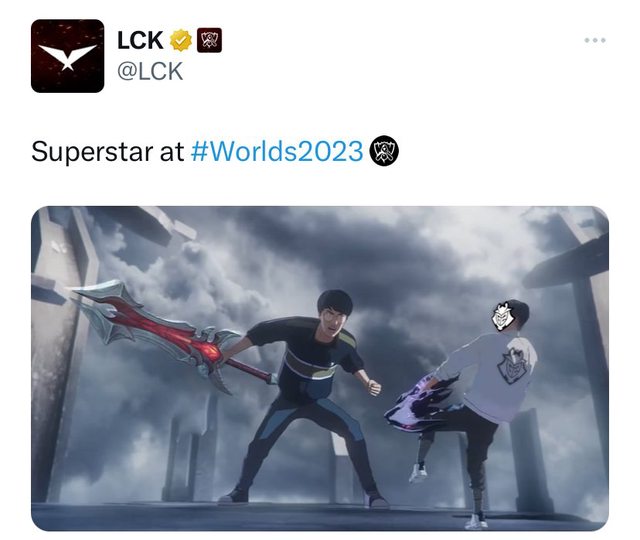The image size is (640, 540).
Task: Click the G2 logo covering the face
Action: coord(501,316)
